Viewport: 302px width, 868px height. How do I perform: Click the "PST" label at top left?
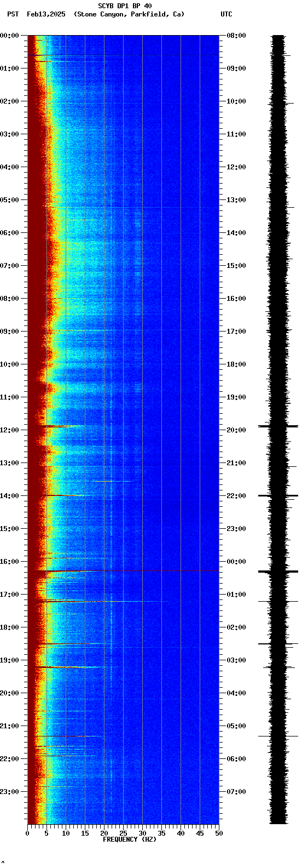click(13, 14)
